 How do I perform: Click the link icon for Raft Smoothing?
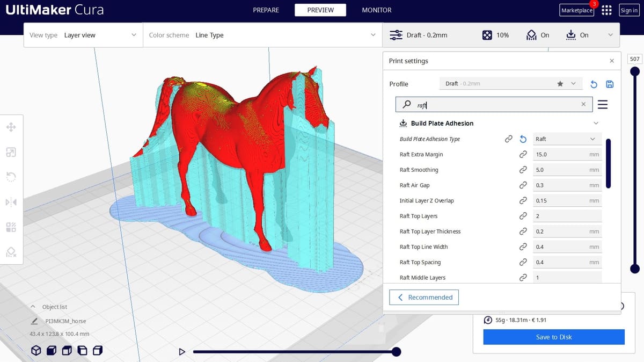[523, 170]
